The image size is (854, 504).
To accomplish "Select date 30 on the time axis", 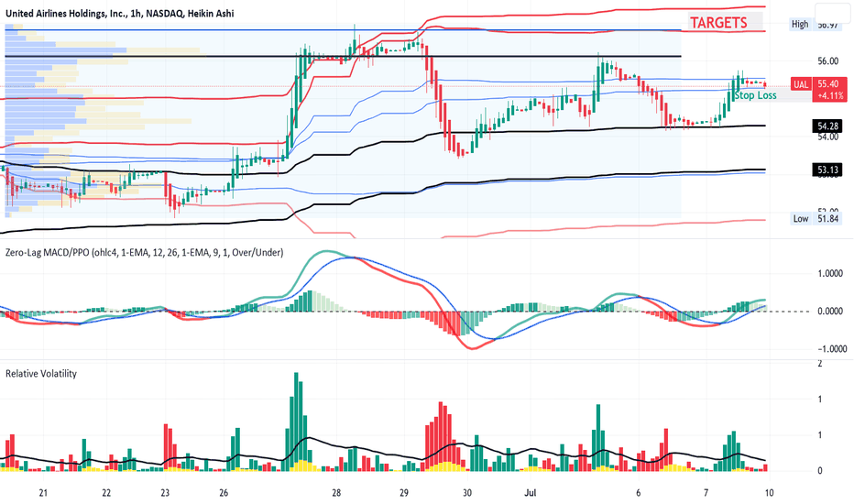I will pyautogui.click(x=466, y=493).
